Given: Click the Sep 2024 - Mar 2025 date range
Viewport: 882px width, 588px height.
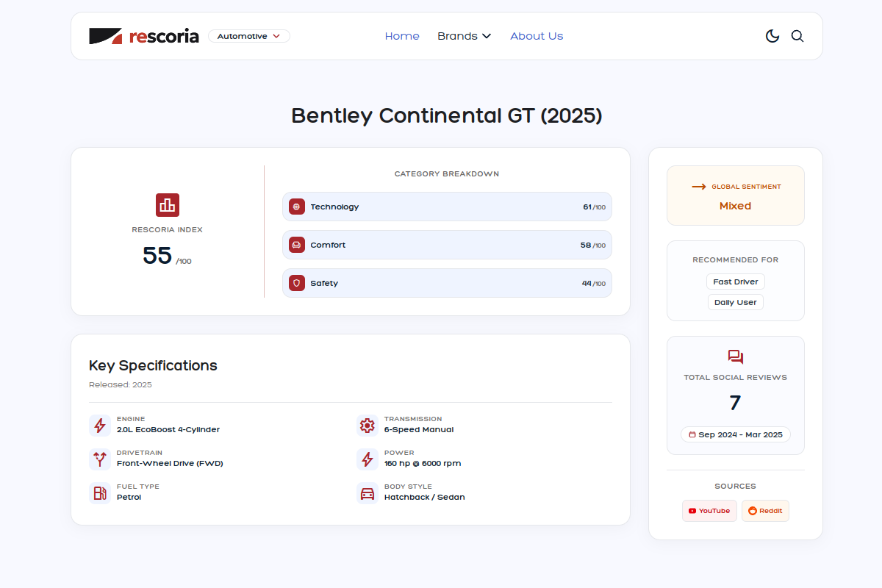Looking at the screenshot, I should point(736,434).
